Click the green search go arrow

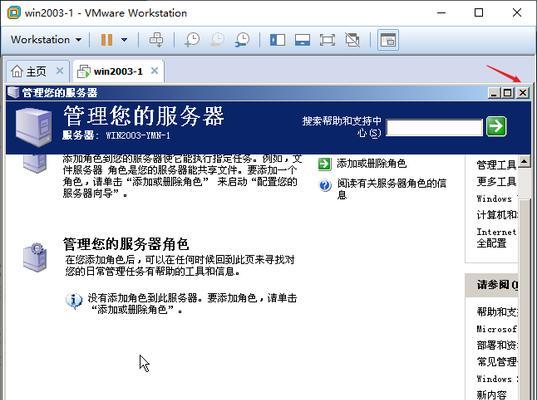click(x=496, y=126)
